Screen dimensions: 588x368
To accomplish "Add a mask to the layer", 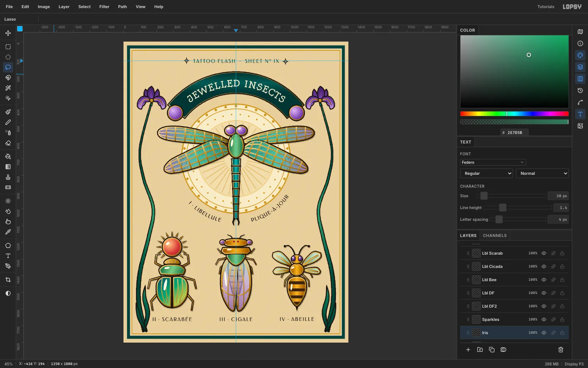I will [503, 350].
